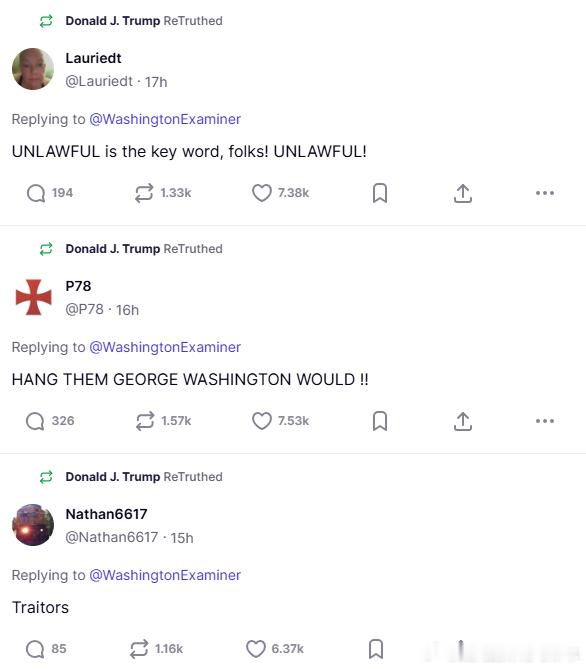Share the Lauriedt post
586x669 pixels.
463,193
